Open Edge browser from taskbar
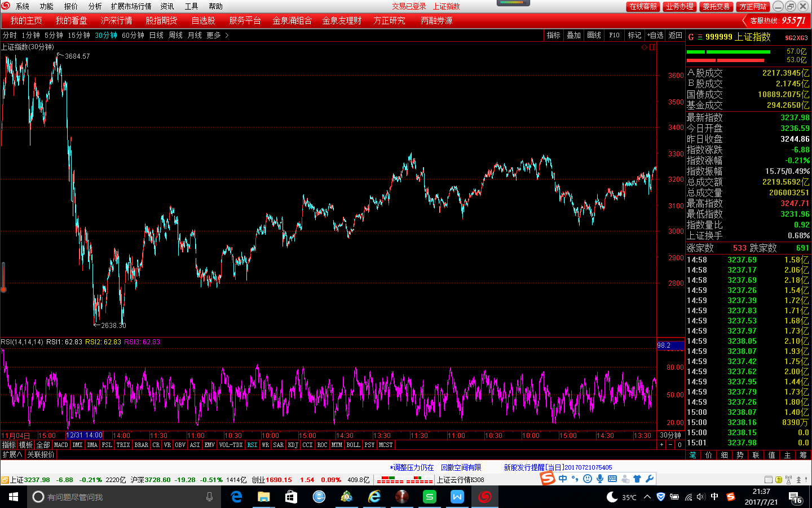This screenshot has width=812, height=508. click(x=236, y=497)
